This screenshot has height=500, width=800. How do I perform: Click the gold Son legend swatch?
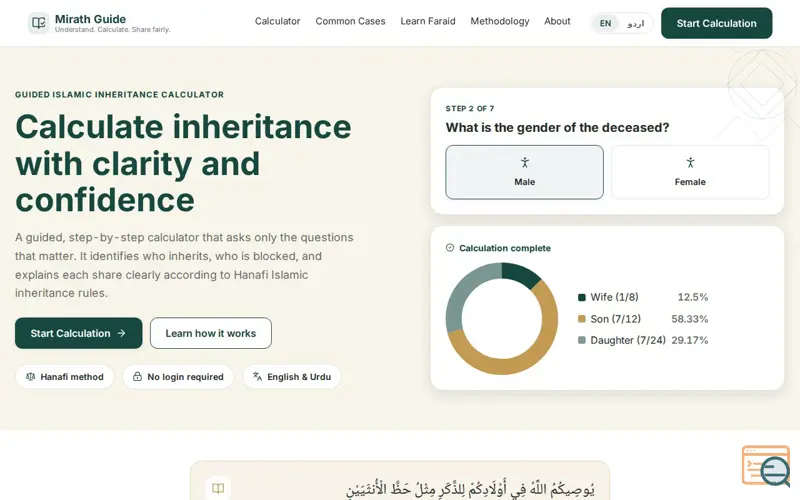tap(582, 319)
